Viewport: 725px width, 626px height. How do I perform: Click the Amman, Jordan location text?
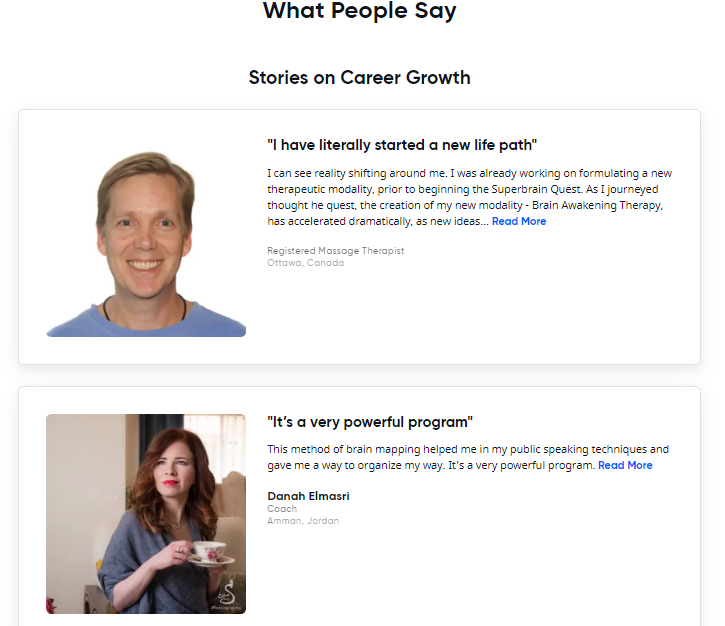tap(303, 521)
